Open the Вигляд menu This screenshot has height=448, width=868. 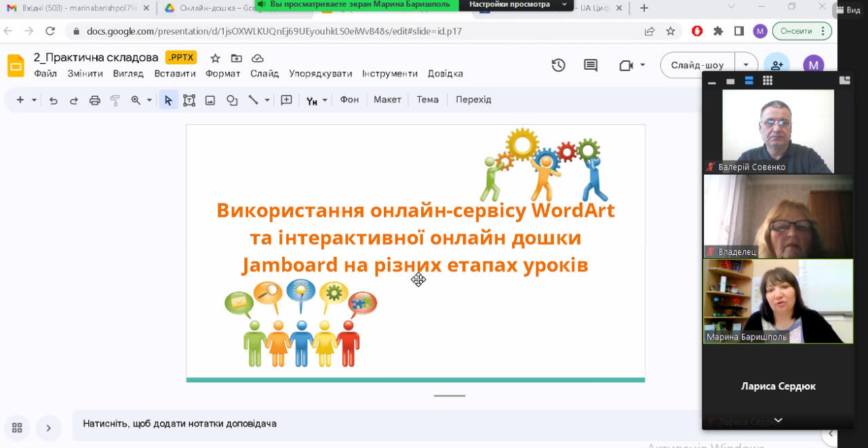tap(128, 74)
